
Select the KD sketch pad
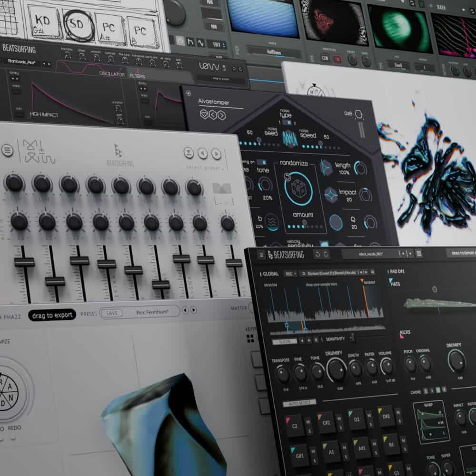[44, 22]
